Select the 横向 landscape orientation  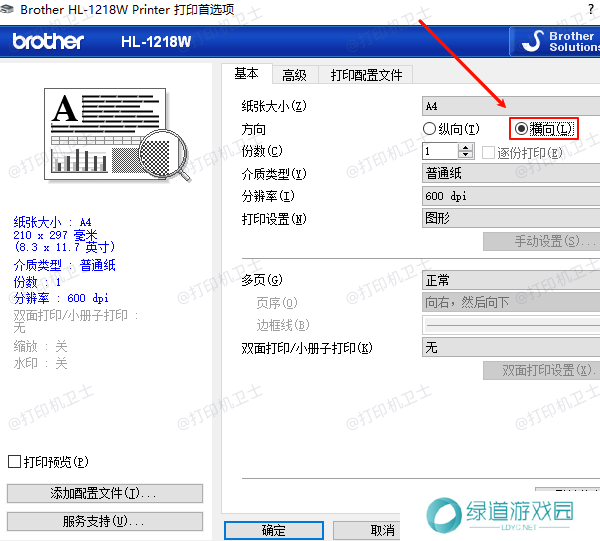click(x=521, y=129)
